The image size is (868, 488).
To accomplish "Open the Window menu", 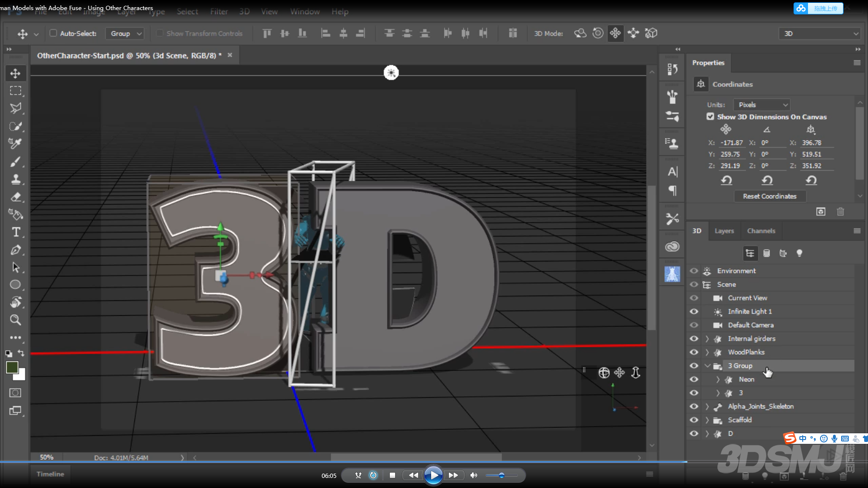I will pos(305,12).
